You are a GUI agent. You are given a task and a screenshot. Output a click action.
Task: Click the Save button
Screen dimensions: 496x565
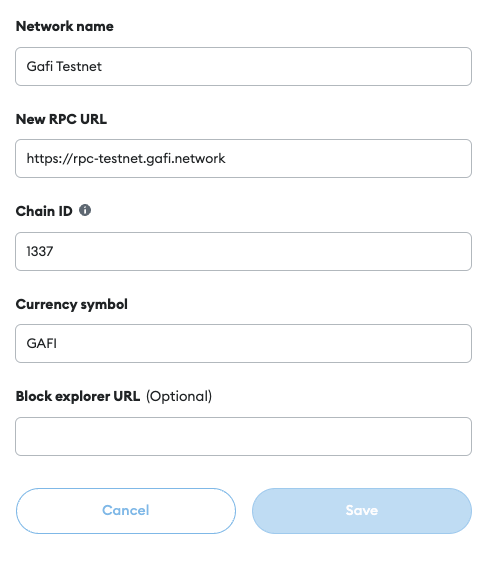click(x=362, y=511)
